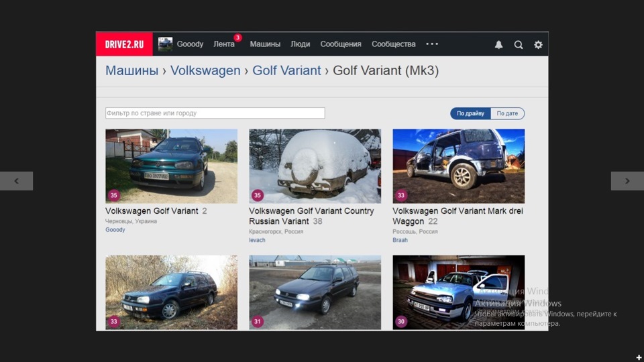
Task: Open the Gooody profile avatar
Action: coord(165,44)
